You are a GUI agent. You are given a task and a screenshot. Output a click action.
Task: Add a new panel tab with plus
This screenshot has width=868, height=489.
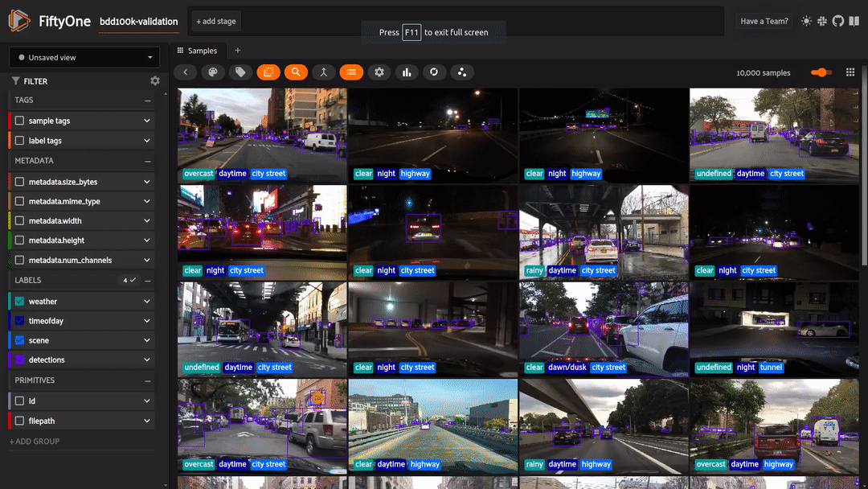pyautogui.click(x=238, y=51)
